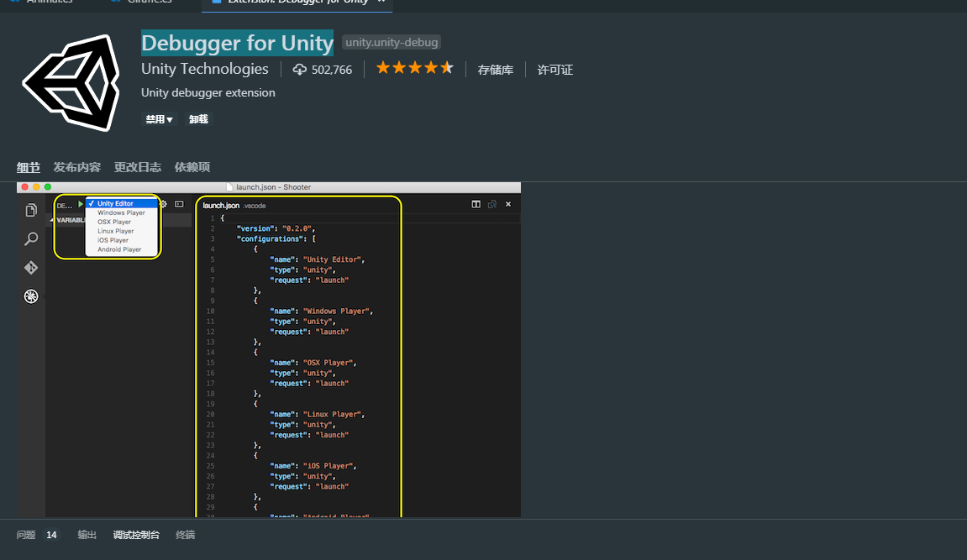Open the 终端 terminal panel tab
The width and height of the screenshot is (967, 560).
coord(186,535)
